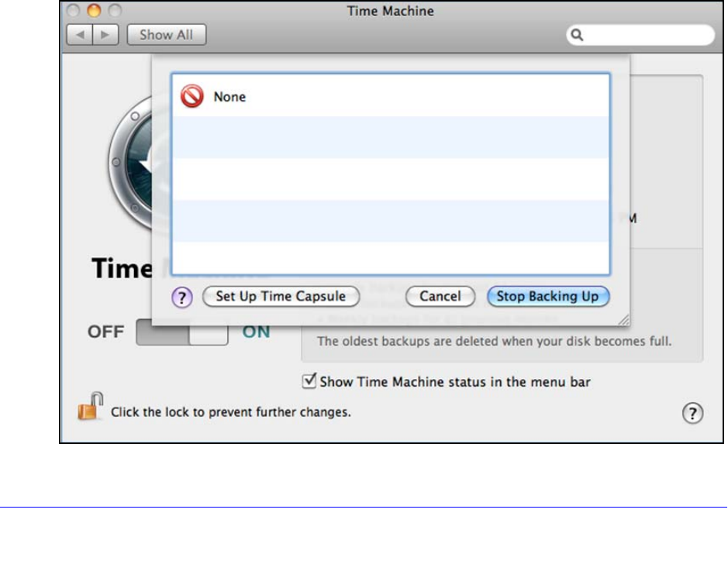The width and height of the screenshot is (728, 561).
Task: Uncheck Show Time Machine status in menu bar
Action: [309, 381]
